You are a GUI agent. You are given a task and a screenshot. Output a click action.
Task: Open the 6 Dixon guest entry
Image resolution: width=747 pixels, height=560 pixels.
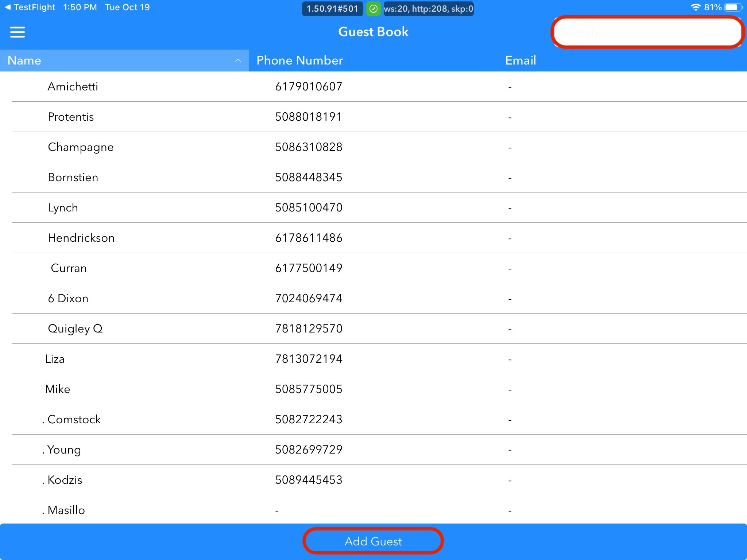click(68, 299)
